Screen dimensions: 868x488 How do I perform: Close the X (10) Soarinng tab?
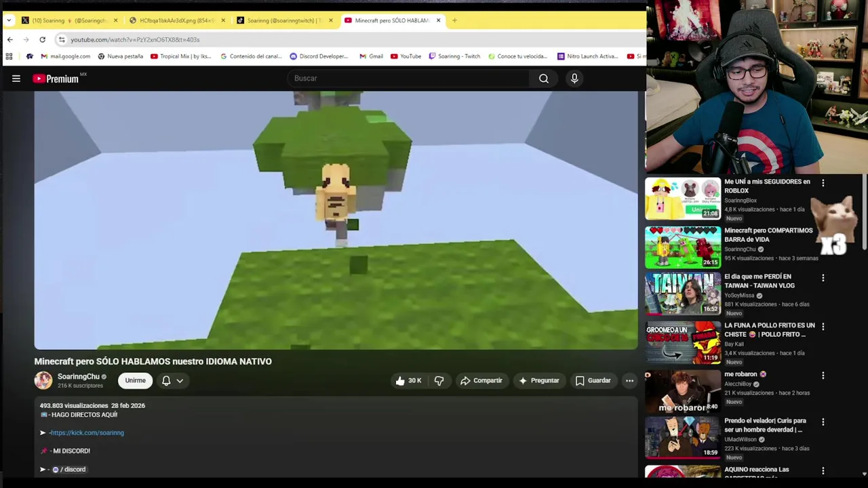coord(115,20)
